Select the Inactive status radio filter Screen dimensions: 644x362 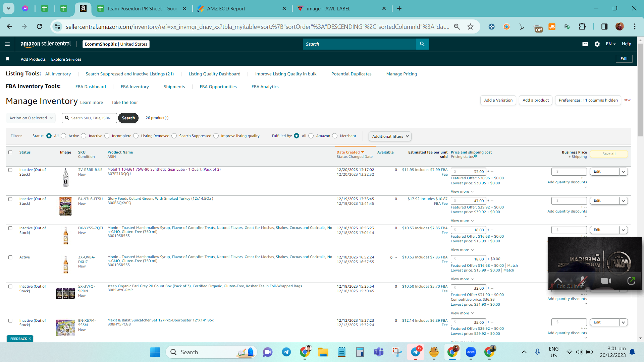click(x=84, y=136)
